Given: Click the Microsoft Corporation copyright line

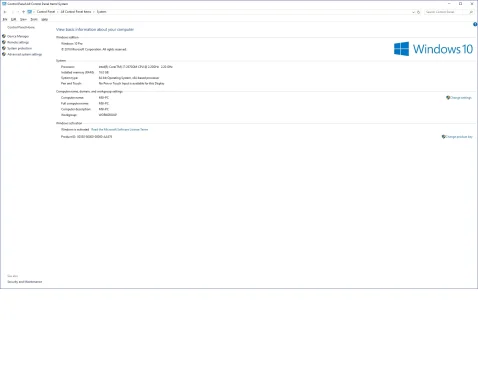Looking at the screenshot, I should [94, 49].
